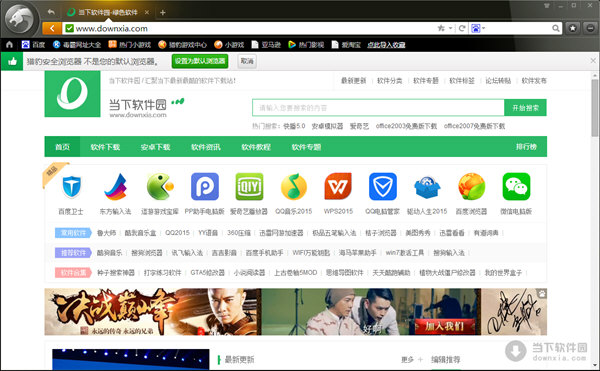
Task: Click the 取消 button in notification bar
Action: [247, 61]
